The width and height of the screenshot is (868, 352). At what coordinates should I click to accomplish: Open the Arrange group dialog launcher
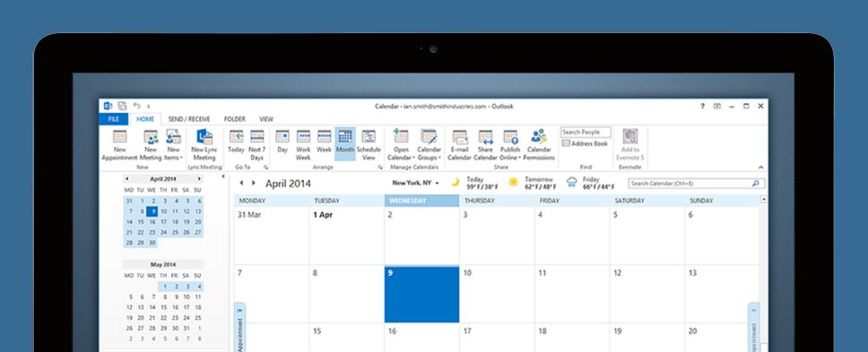[x=380, y=167]
